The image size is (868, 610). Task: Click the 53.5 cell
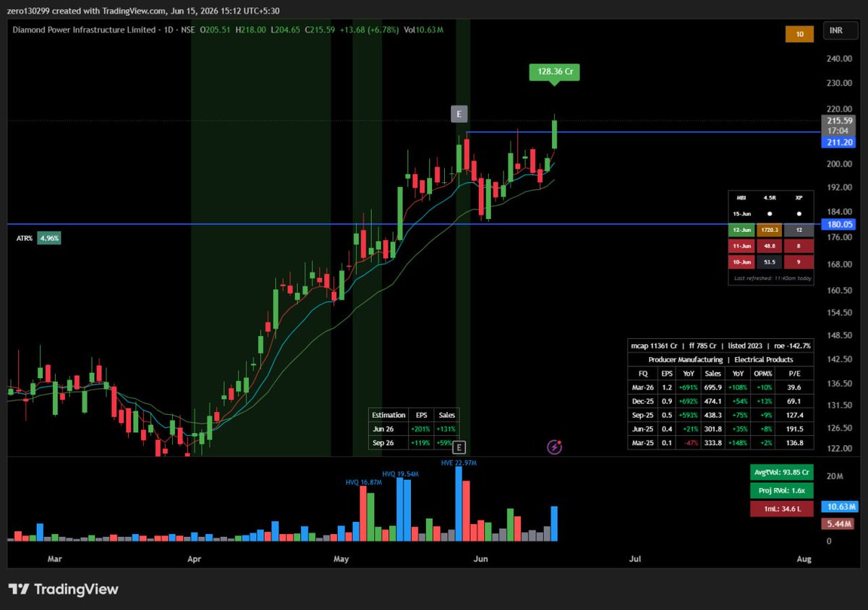(769, 262)
